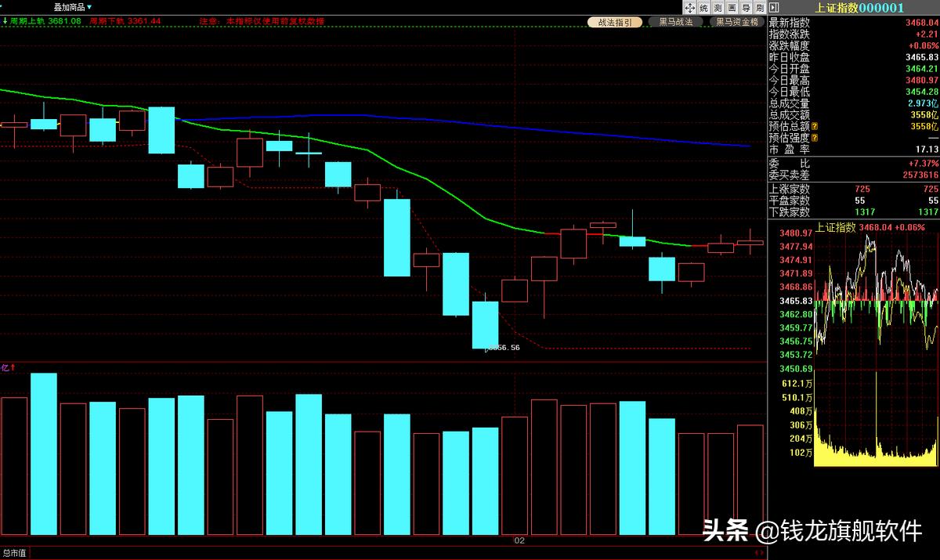
Task: Select the 黑马战法 tab button
Action: pyautogui.click(x=676, y=22)
